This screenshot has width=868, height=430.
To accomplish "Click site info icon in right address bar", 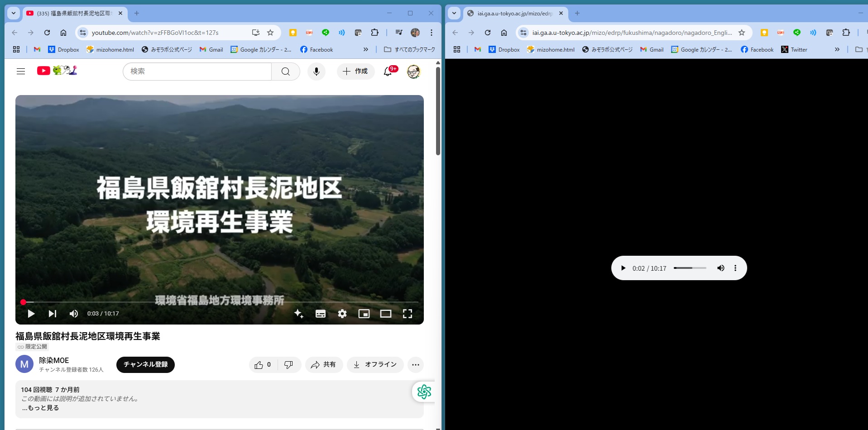I will [x=523, y=33].
